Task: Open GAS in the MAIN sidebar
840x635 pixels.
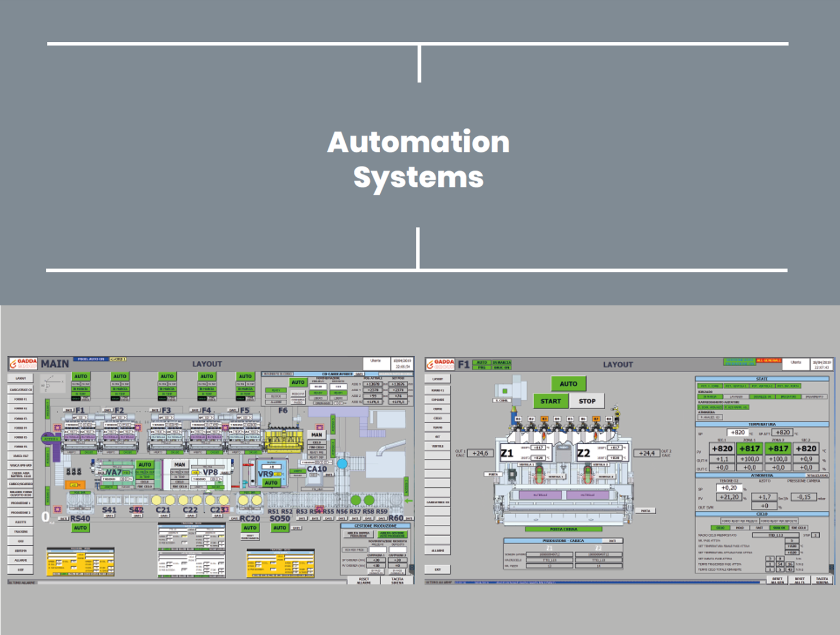Action: pos(21,541)
